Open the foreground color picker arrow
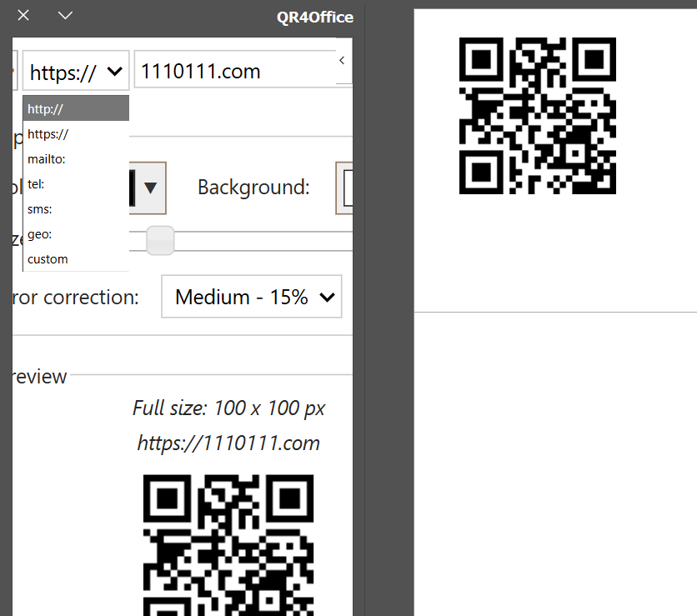The image size is (697, 616). 150,188
